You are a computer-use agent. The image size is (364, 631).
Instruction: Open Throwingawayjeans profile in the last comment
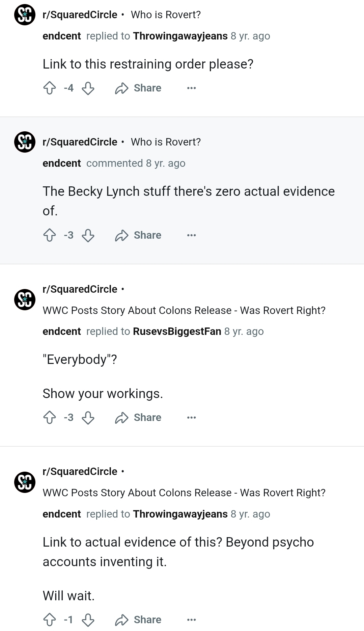[180, 514]
